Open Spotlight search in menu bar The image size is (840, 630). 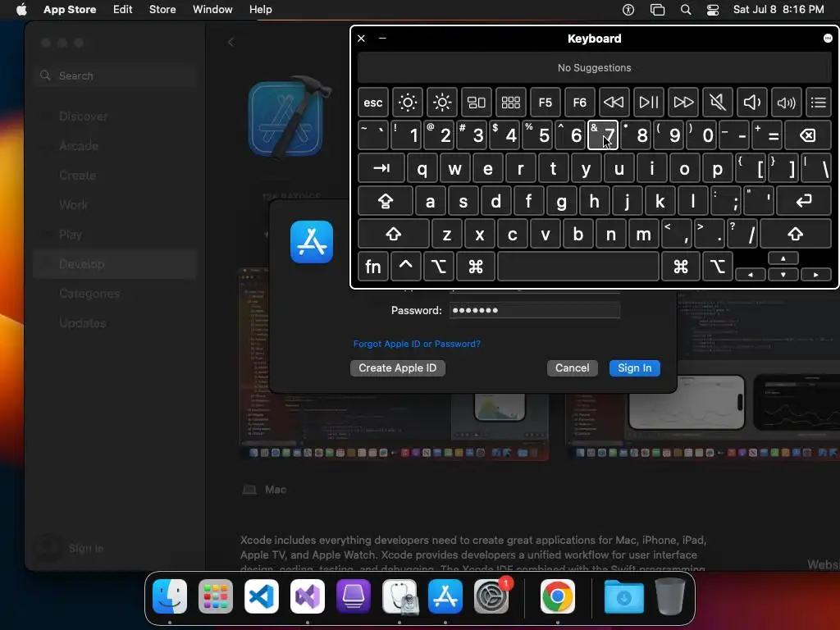click(686, 10)
